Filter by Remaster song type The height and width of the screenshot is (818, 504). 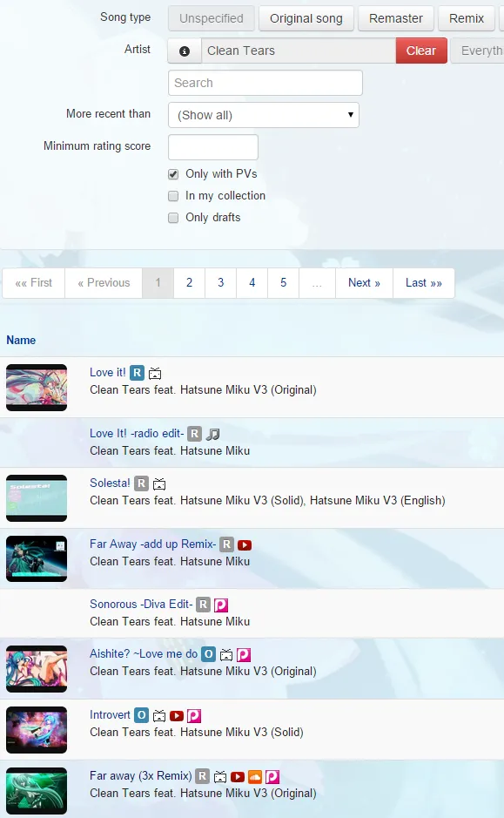pos(396,18)
